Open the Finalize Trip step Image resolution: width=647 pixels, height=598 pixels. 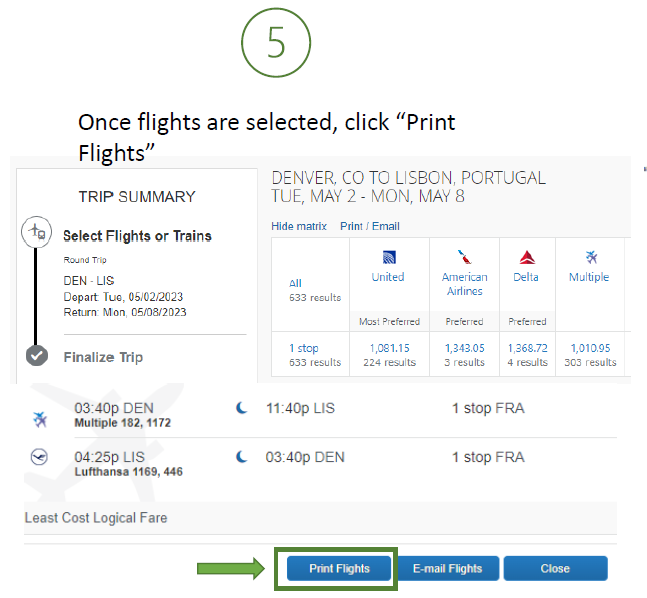tap(103, 357)
